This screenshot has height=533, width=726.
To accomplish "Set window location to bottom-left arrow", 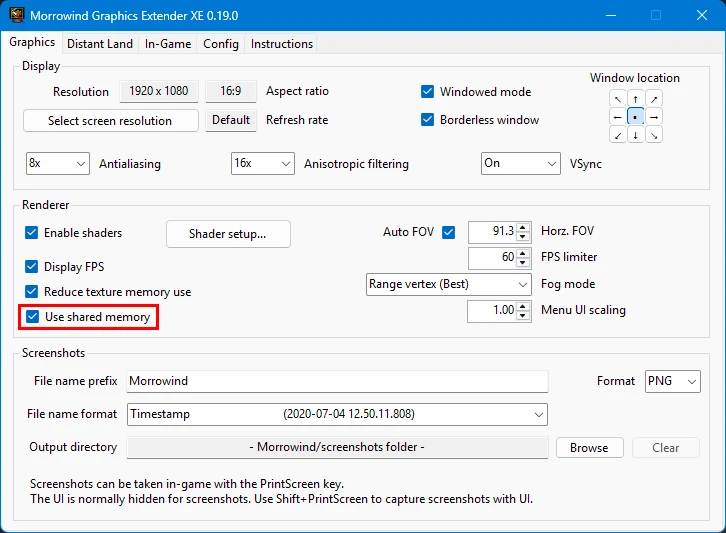I will pos(618,135).
